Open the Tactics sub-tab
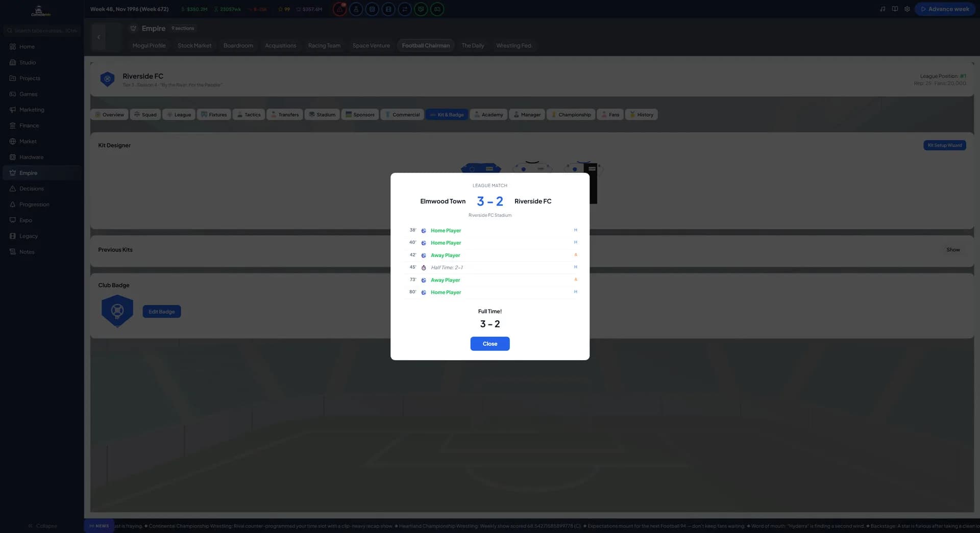 coord(249,115)
